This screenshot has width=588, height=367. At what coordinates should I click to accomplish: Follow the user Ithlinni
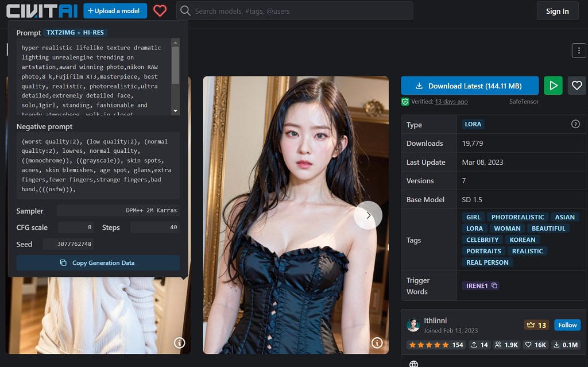point(567,325)
